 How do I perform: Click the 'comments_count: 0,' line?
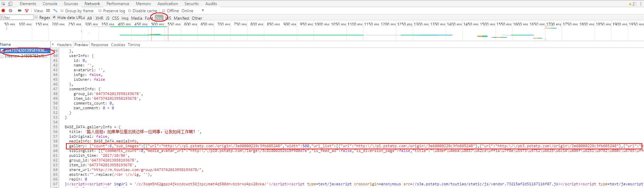click(x=94, y=103)
